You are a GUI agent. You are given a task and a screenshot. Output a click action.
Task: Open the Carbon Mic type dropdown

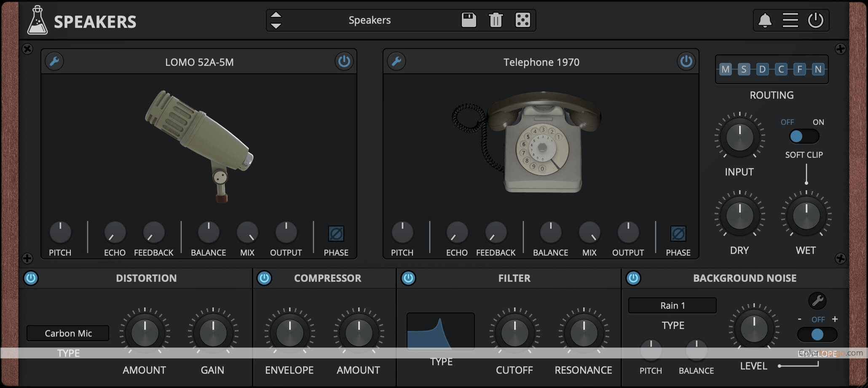68,333
